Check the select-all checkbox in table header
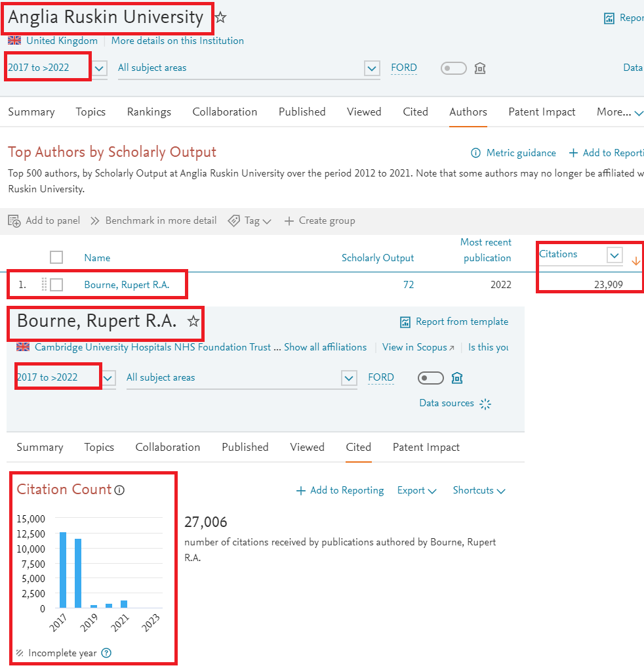The width and height of the screenshot is (644, 672). pos(56,257)
